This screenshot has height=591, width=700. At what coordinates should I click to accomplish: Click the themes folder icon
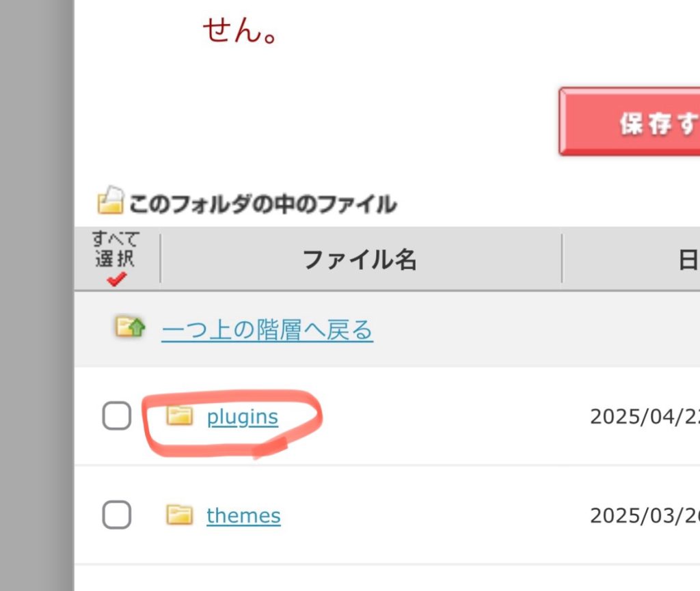pos(180,514)
